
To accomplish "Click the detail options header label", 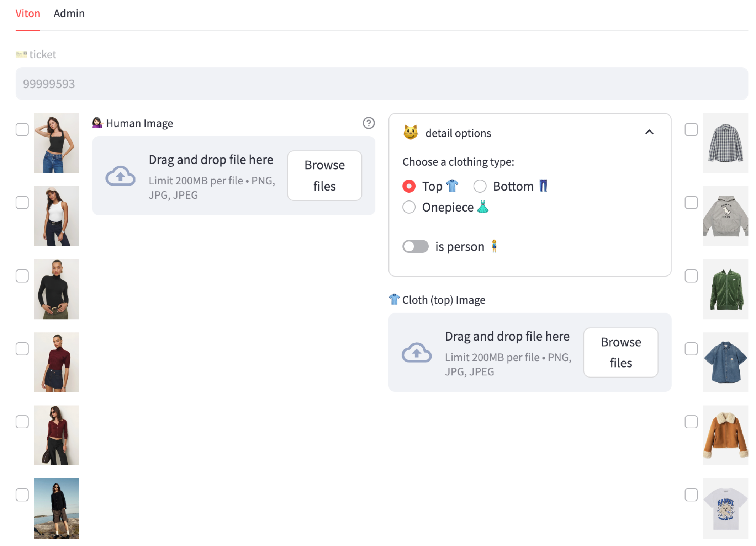I will click(x=458, y=133).
